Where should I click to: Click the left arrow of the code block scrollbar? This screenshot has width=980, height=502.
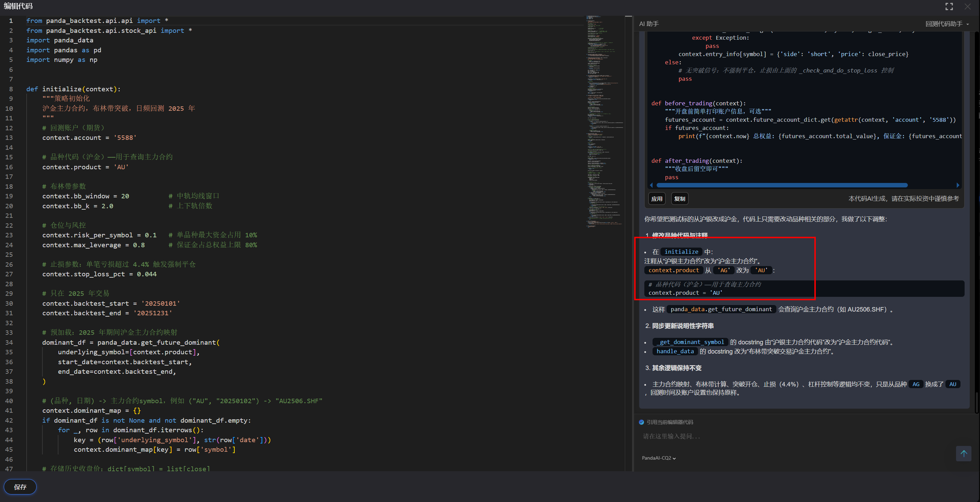[x=651, y=185]
